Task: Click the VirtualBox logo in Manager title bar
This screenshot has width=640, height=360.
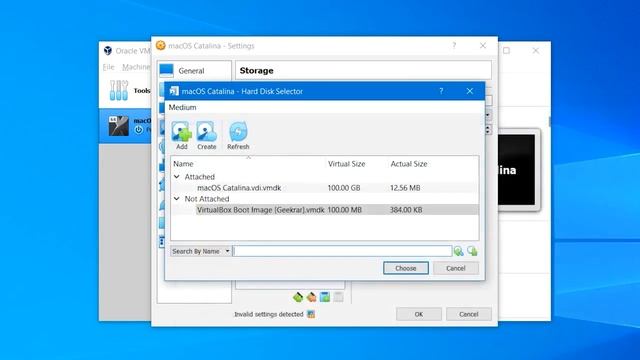Action: tap(108, 51)
